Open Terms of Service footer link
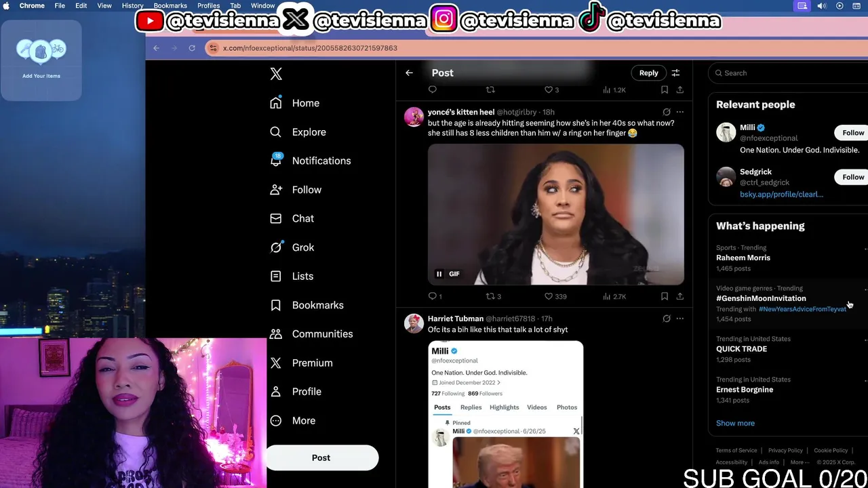This screenshot has width=868, height=488. tap(736, 451)
